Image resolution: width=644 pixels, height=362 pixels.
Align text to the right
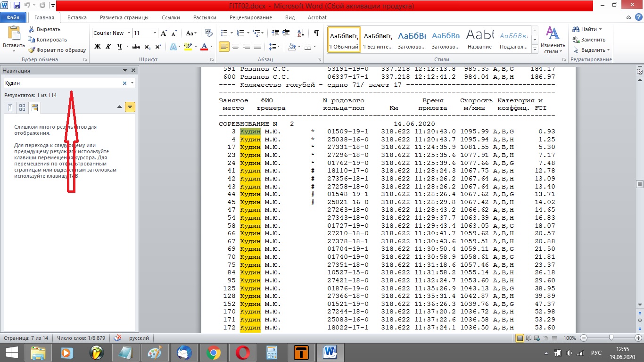(x=246, y=47)
